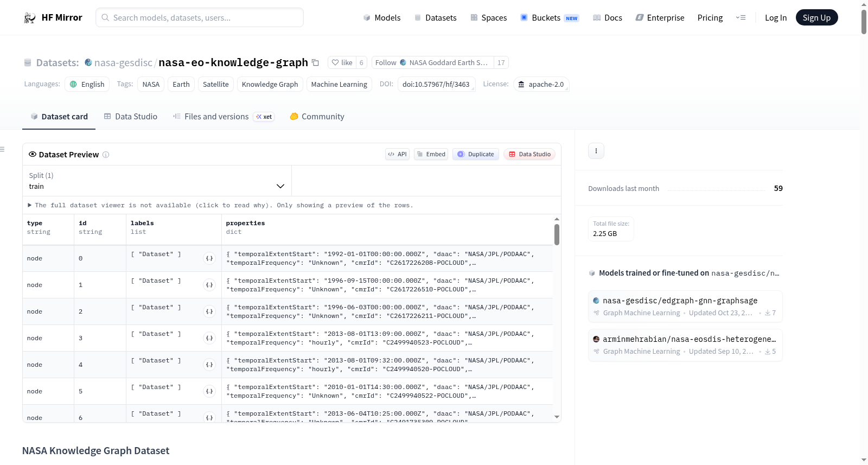Select the Machine Learning tag
Image resolution: width=868 pixels, height=465 pixels.
click(x=339, y=84)
